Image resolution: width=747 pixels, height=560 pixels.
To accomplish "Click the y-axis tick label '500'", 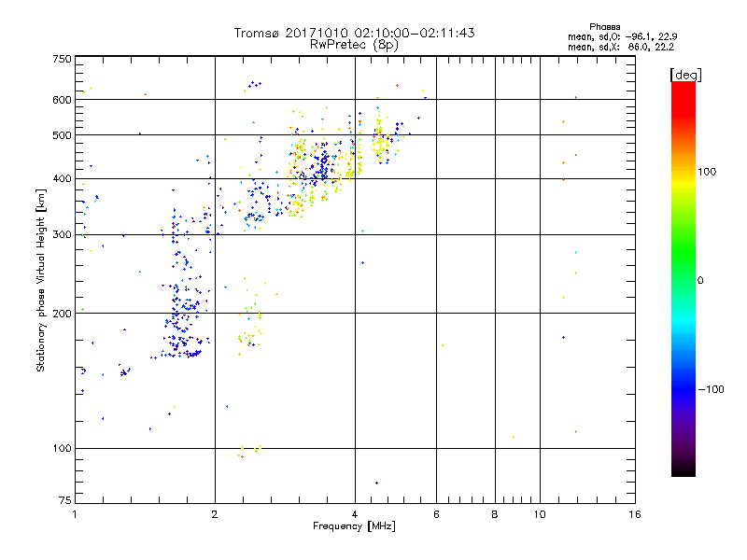I will coord(62,135).
